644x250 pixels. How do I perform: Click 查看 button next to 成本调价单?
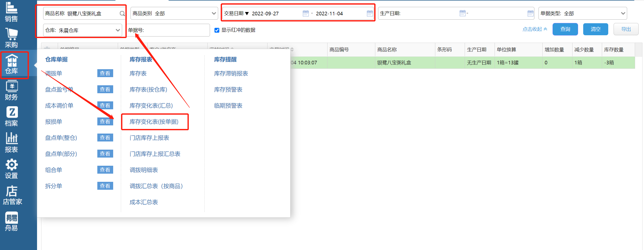point(105,105)
